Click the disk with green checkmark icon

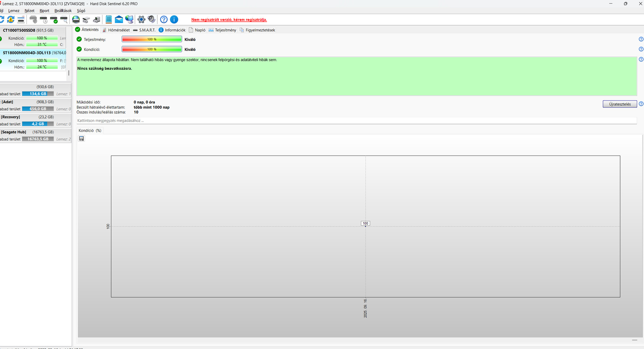[54, 20]
